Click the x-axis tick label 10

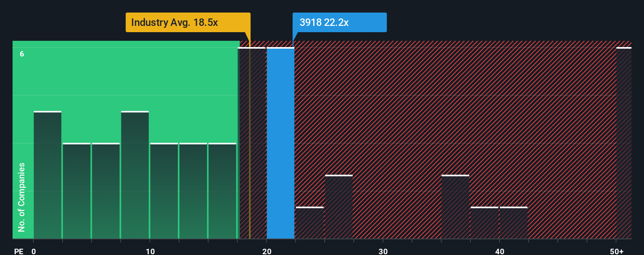click(x=150, y=251)
